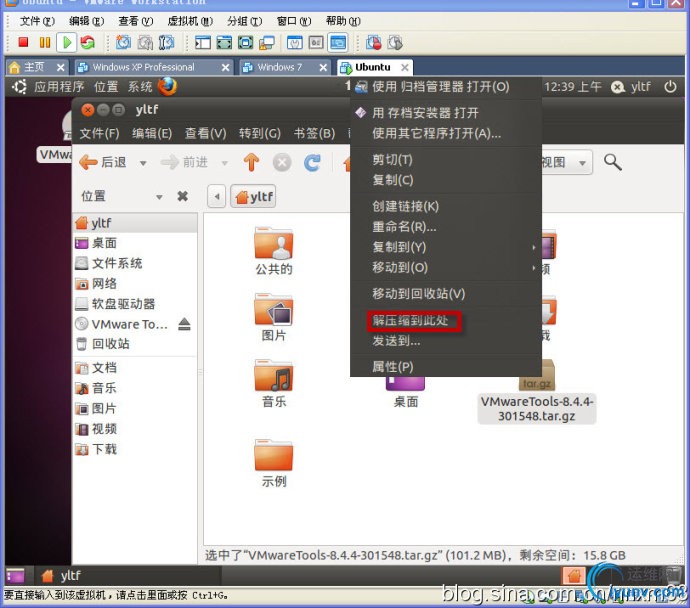Click the revert to snapshot icon

145,43
